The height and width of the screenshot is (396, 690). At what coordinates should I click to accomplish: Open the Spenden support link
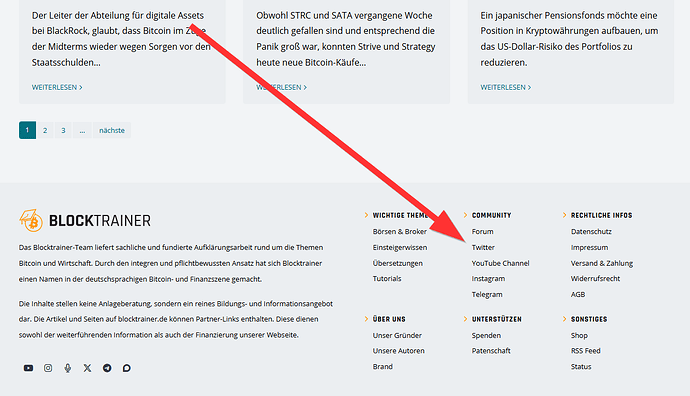point(486,335)
